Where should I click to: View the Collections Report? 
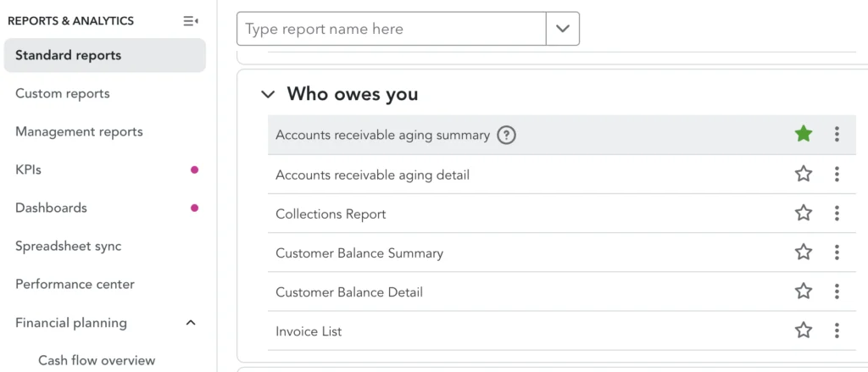331,214
